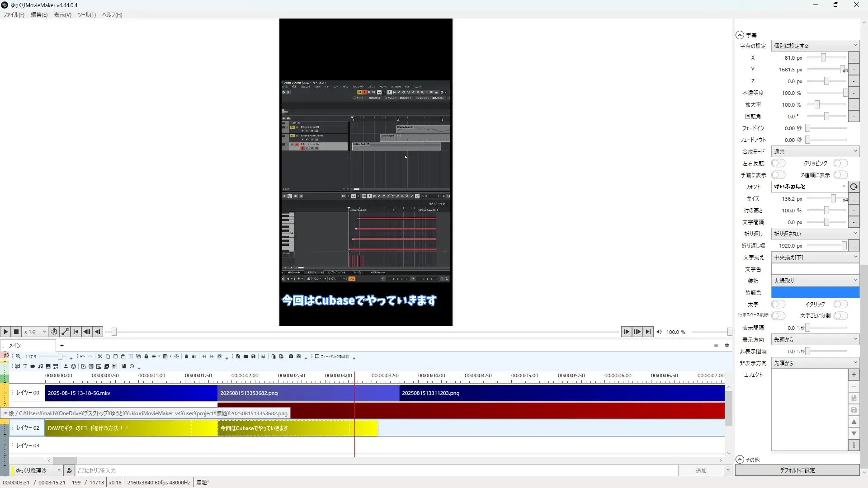
Task: Turn on the イタリック toggle
Action: coord(840,304)
